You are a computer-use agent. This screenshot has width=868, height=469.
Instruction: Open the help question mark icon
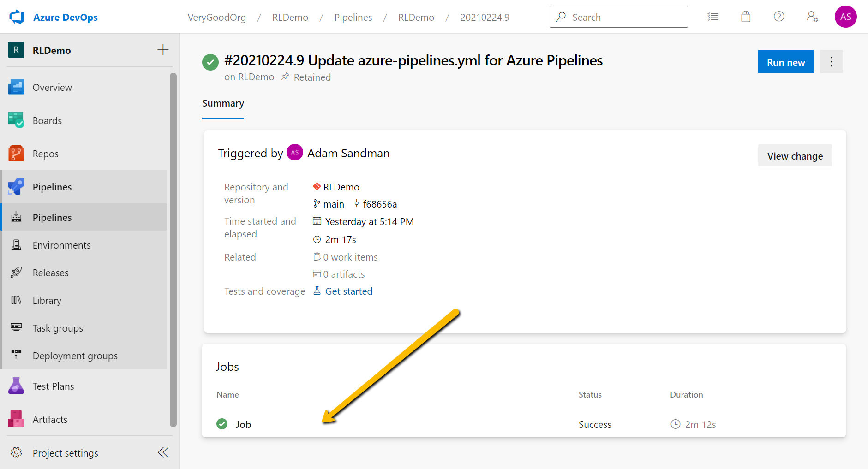779,17
